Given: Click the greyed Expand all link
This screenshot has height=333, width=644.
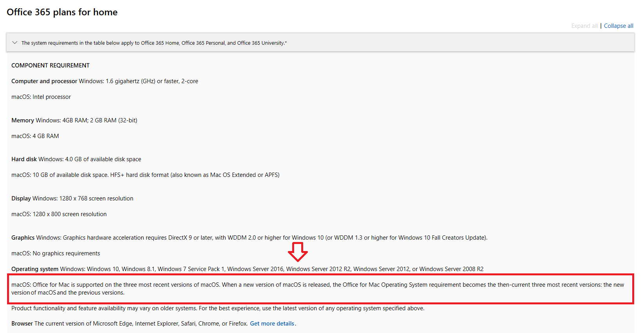Looking at the screenshot, I should pos(584,26).
